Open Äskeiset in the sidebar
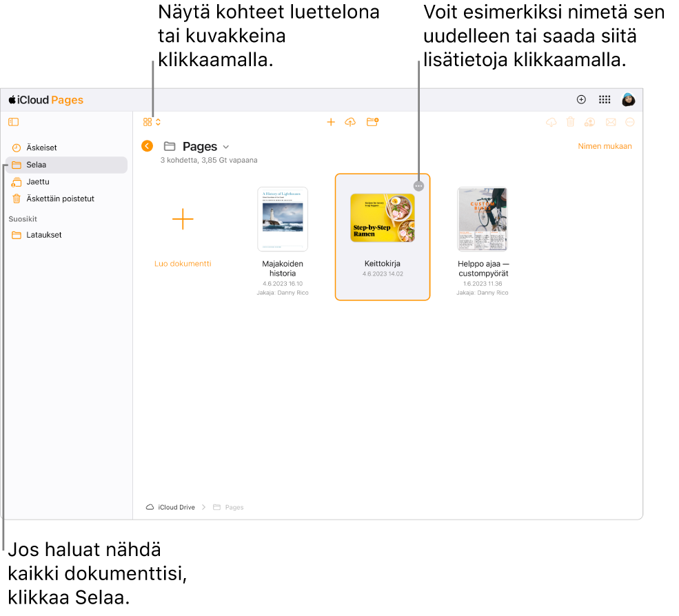The width and height of the screenshot is (679, 616). point(66,147)
